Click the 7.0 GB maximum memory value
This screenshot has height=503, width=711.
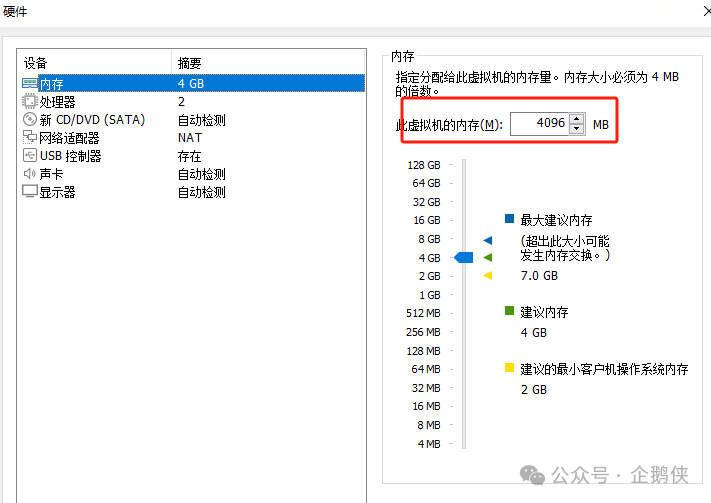point(539,275)
